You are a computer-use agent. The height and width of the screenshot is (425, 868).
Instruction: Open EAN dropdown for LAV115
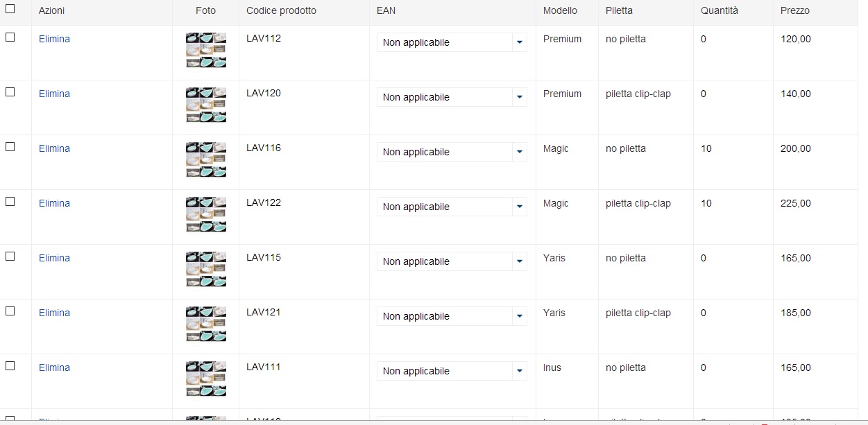[x=519, y=261]
